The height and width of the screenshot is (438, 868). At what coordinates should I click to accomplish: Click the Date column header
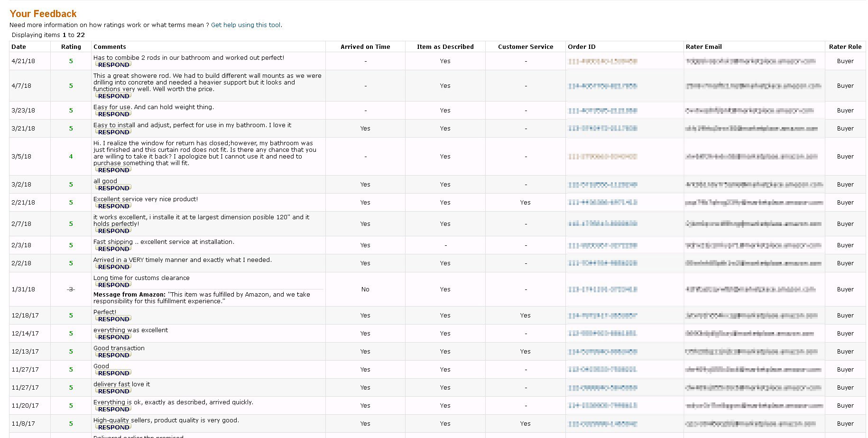click(x=19, y=47)
